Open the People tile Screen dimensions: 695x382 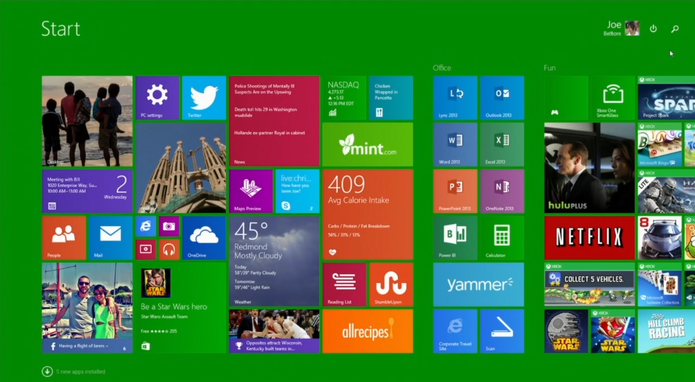pyautogui.click(x=64, y=238)
